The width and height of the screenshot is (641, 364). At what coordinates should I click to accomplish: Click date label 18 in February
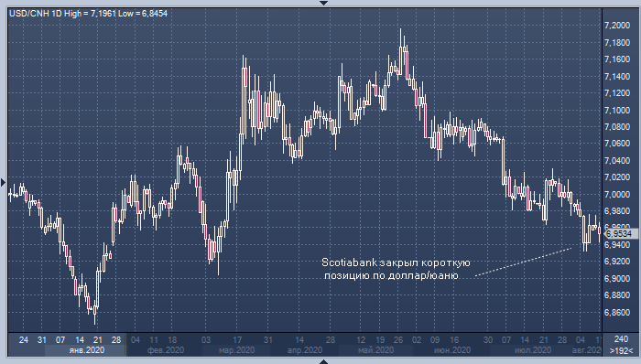pos(172,339)
